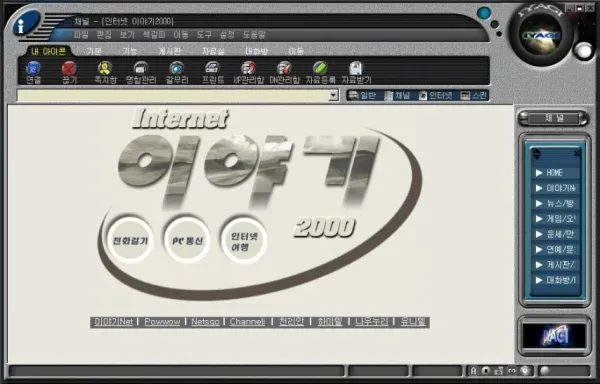The width and height of the screenshot is (600, 384).
Task: Click the address input field
Action: (x=173, y=95)
